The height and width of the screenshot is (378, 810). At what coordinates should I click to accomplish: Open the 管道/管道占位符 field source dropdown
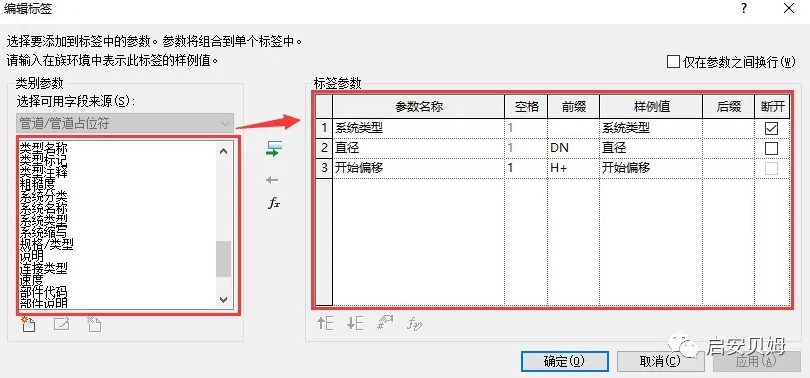coord(125,124)
